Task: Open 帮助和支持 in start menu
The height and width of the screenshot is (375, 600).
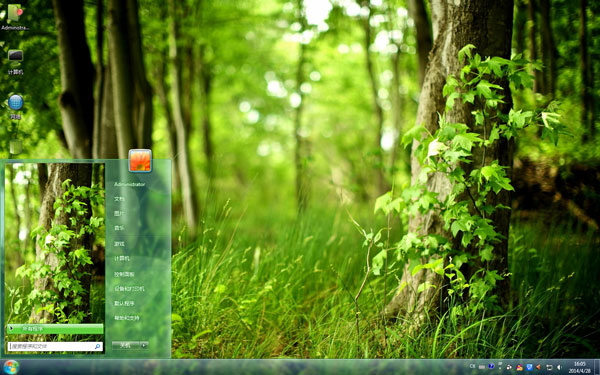Action: (127, 318)
